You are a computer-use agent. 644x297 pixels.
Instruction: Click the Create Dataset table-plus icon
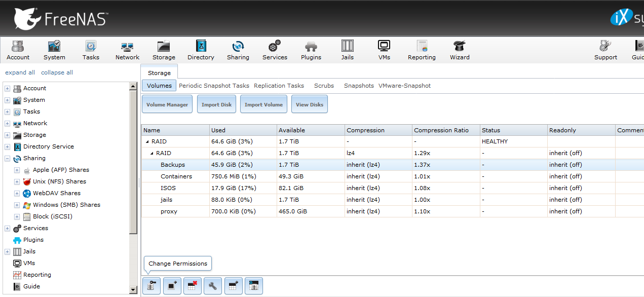233,286
